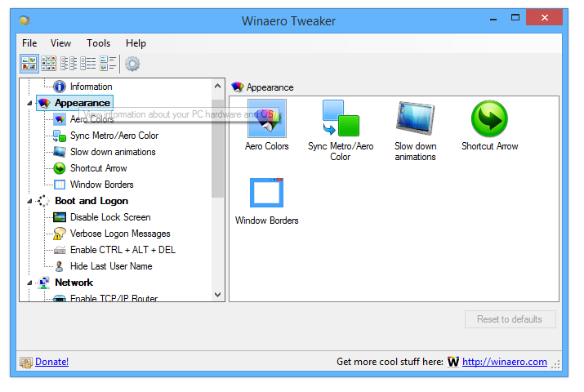Image resolution: width=584 pixels, height=392 pixels.
Task: Switch to medium icons view in toolbar
Action: click(49, 64)
